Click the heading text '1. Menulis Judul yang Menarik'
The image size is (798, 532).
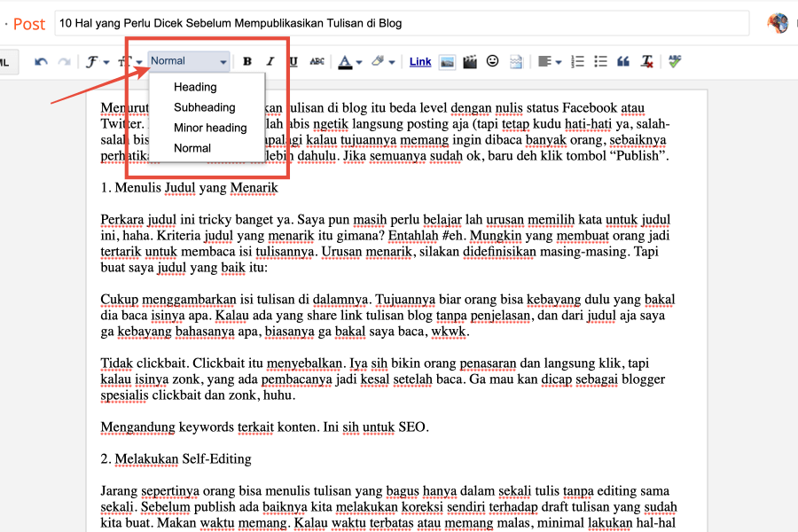pos(190,188)
